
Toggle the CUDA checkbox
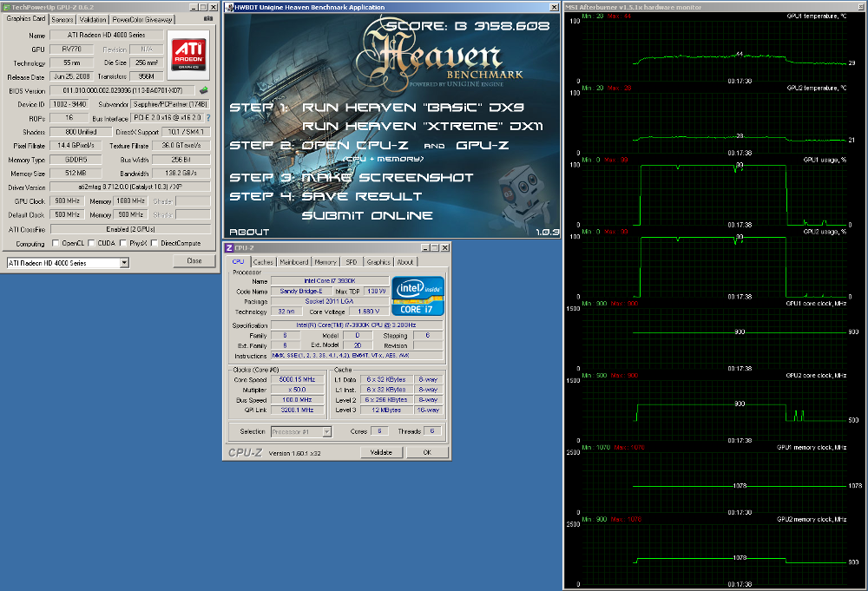click(x=91, y=243)
